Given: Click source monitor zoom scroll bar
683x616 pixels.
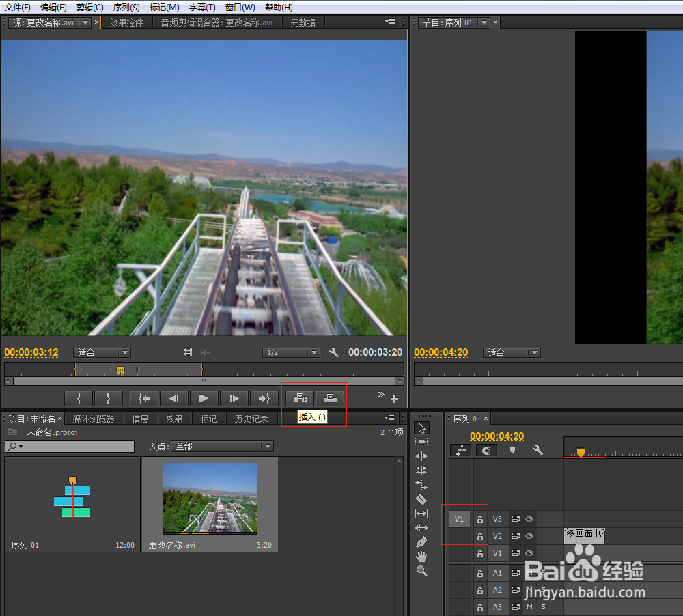Looking at the screenshot, I should coord(204,381).
